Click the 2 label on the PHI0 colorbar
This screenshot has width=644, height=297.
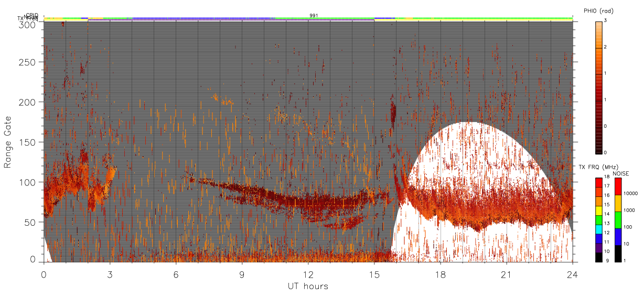[606, 48]
